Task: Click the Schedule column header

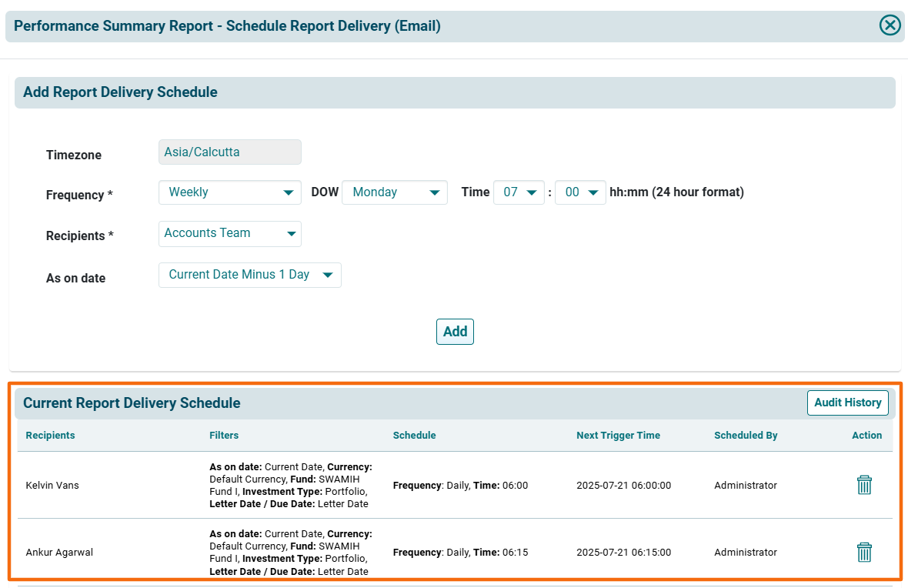Action: coord(414,436)
